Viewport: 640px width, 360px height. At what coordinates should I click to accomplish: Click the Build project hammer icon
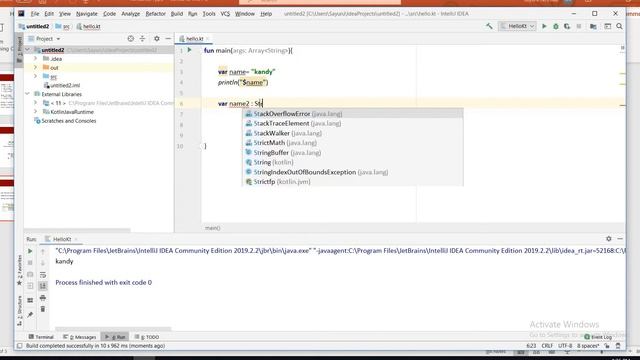pyautogui.click(x=489, y=26)
